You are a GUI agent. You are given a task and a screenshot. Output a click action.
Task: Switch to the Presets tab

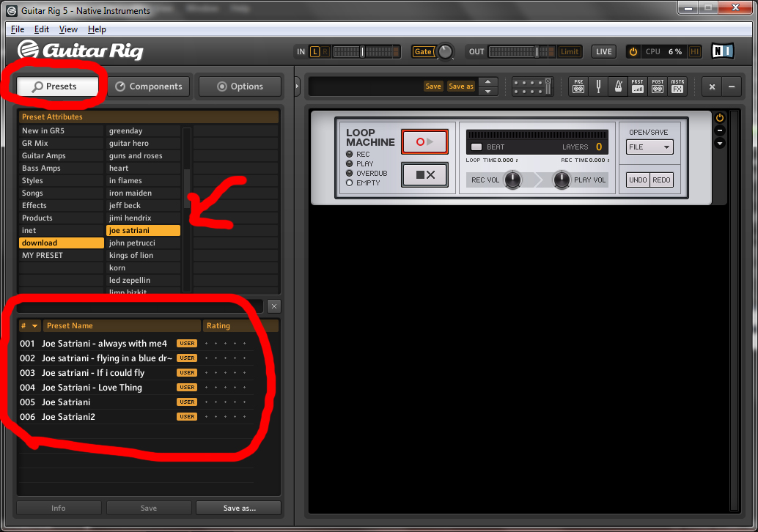tap(57, 86)
